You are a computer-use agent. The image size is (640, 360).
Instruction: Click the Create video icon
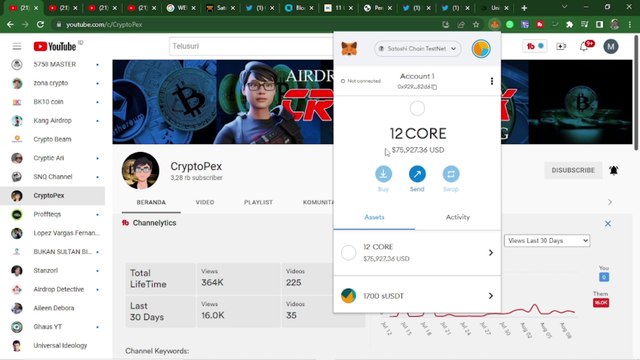(561, 47)
